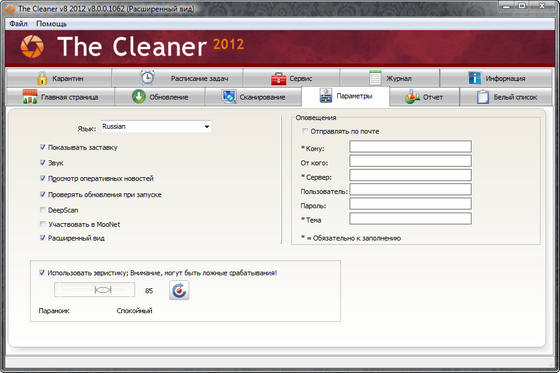
Task: Click the Расписание задач clock icon
Action: coord(147,77)
